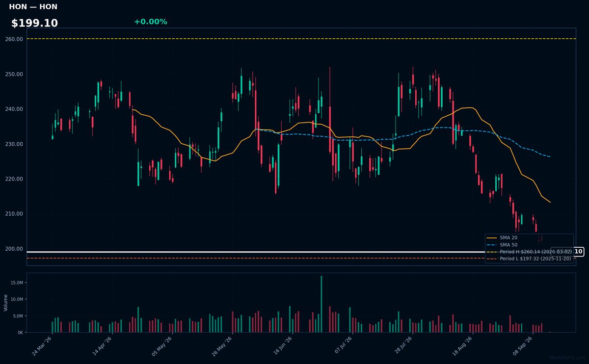Click the "5.0M" volume axis label
The height and width of the screenshot is (364, 589).
click(18, 316)
